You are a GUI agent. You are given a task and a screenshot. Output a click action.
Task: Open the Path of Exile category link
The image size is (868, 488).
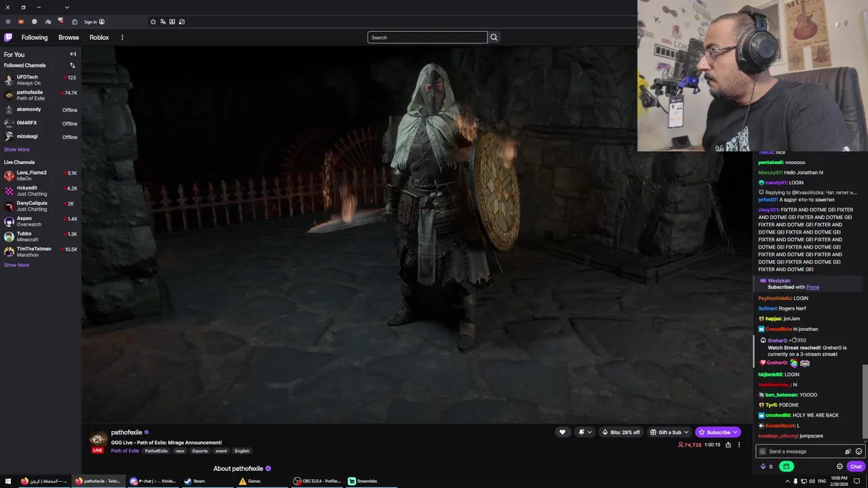(x=125, y=451)
